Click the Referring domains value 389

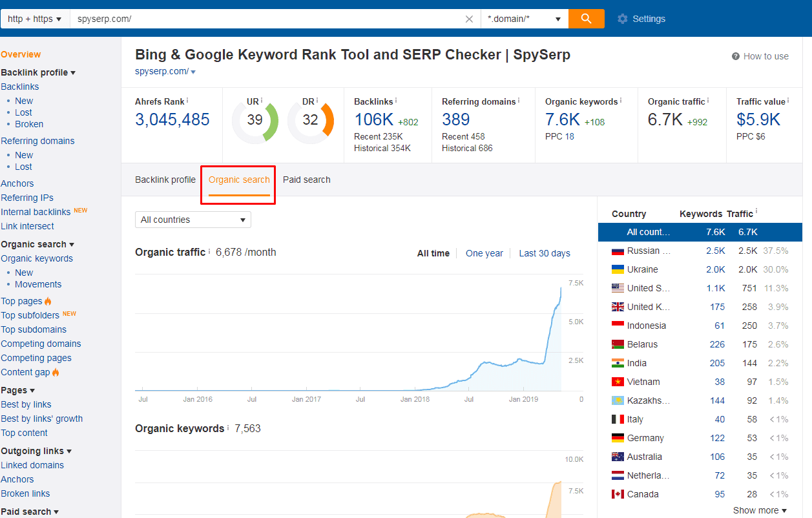[456, 119]
